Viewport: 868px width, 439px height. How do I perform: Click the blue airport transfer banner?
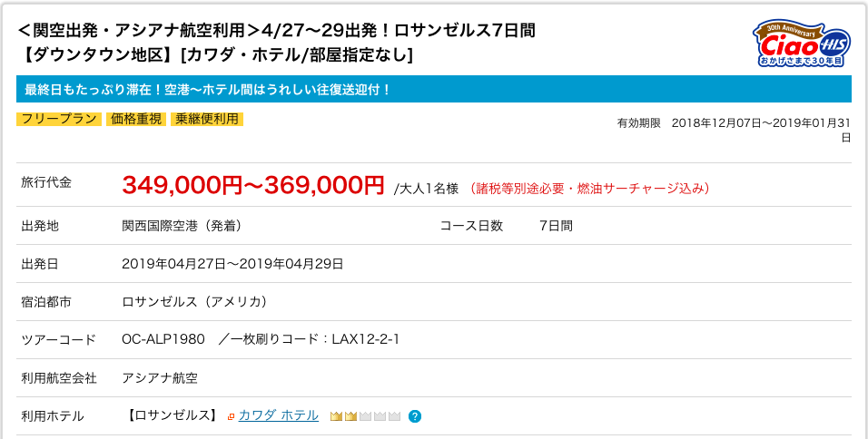433,89
